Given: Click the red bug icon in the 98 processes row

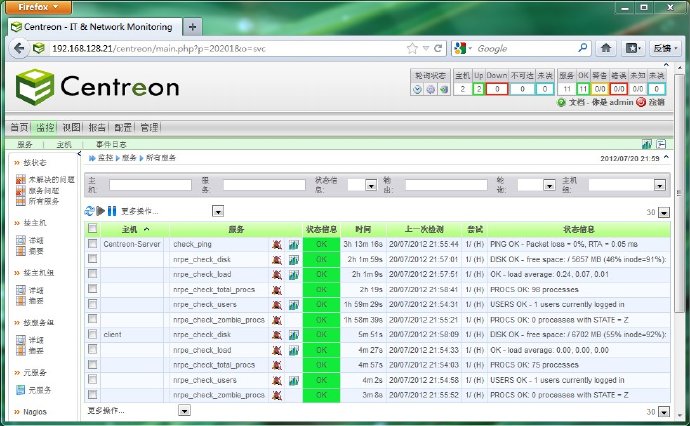Looking at the screenshot, I should point(277,290).
